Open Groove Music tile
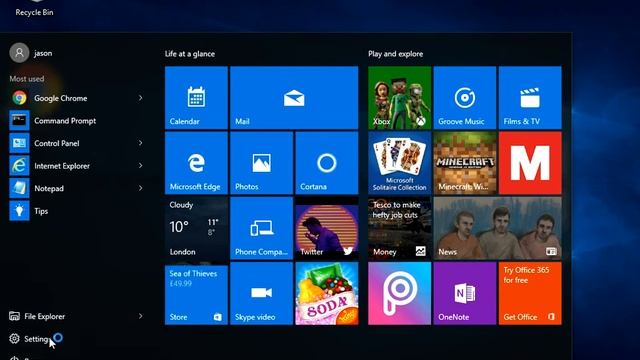The height and width of the screenshot is (360, 640). point(464,98)
